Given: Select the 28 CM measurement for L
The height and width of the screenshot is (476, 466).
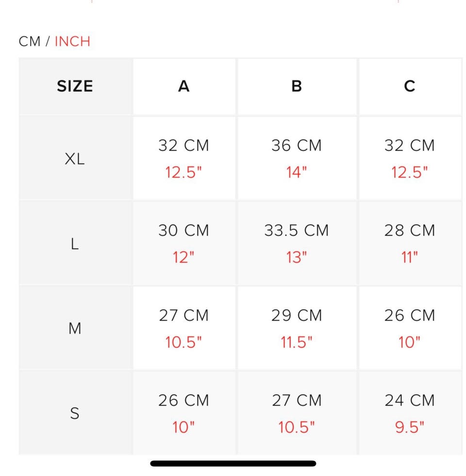Looking at the screenshot, I should pos(410,243).
